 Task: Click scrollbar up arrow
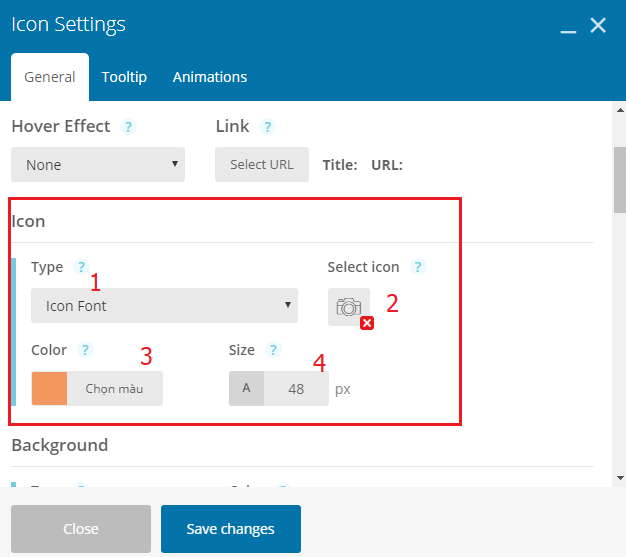point(620,110)
